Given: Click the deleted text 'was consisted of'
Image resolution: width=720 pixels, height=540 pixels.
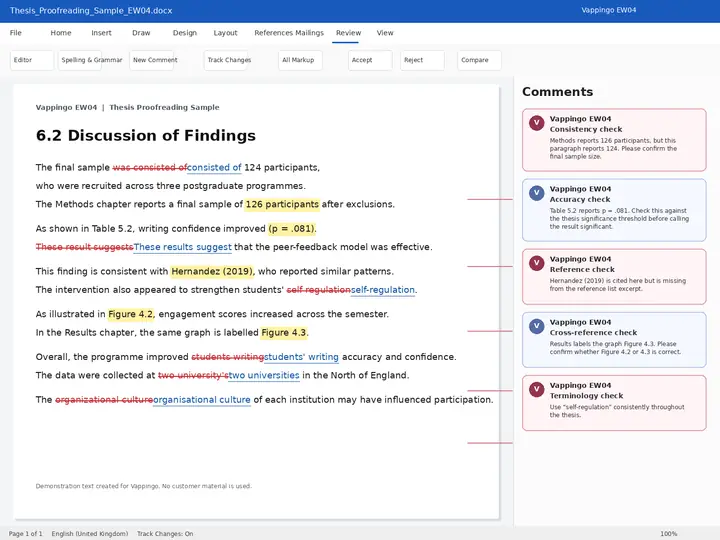Looking at the screenshot, I should pyautogui.click(x=149, y=168).
